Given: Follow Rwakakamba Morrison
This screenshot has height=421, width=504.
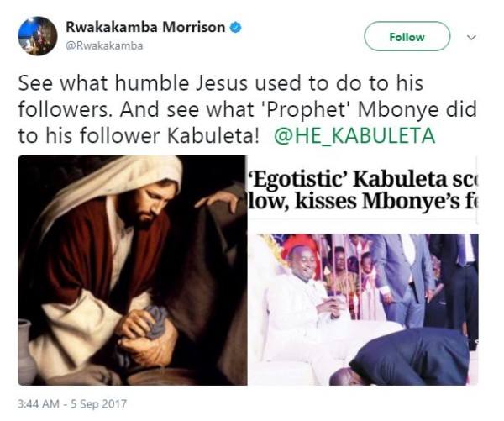Looking at the screenshot, I should point(407,37).
